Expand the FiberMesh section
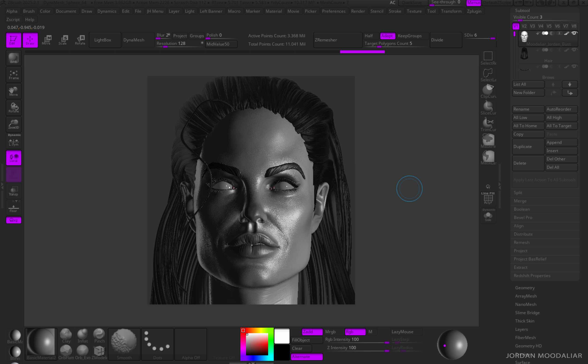The width and height of the screenshot is (588, 364). [x=525, y=337]
